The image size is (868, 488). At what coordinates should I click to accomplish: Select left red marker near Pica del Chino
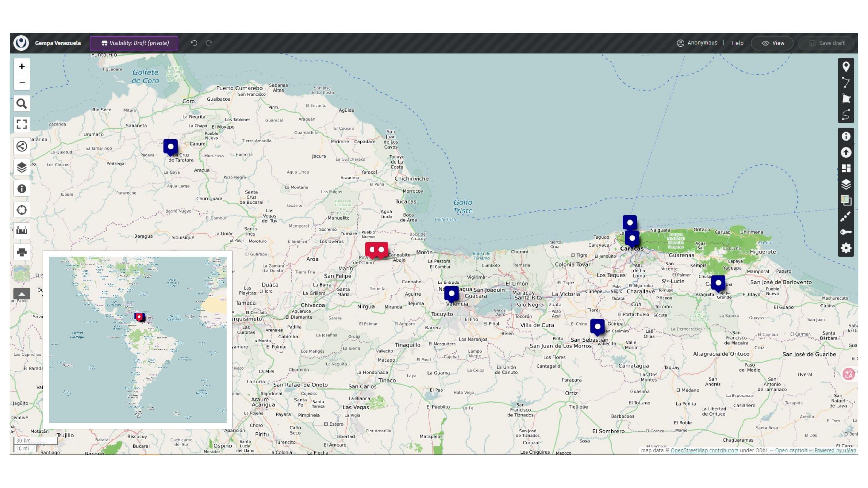[372, 250]
